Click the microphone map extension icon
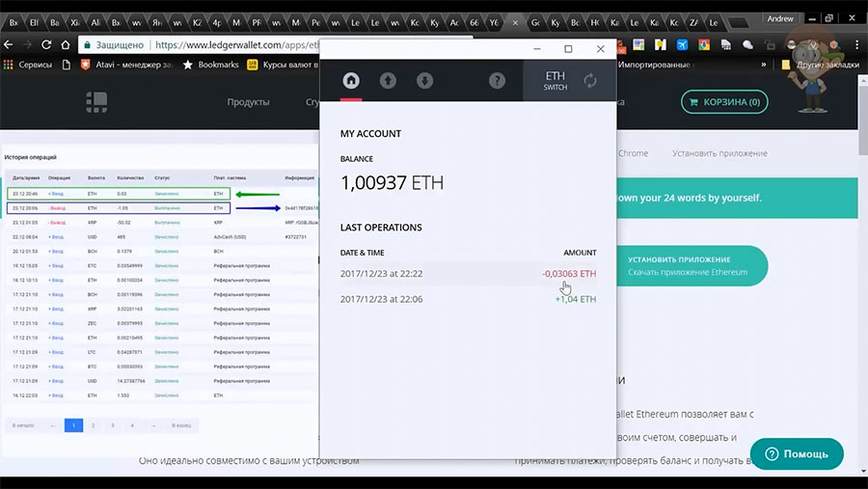The width and height of the screenshot is (868, 489). (704, 45)
